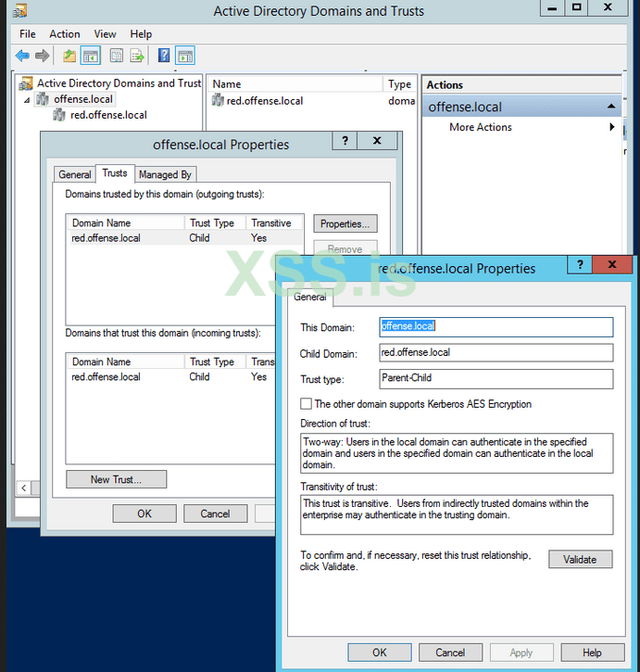Click Cancel in red.offense.local Properties dialog

(450, 653)
